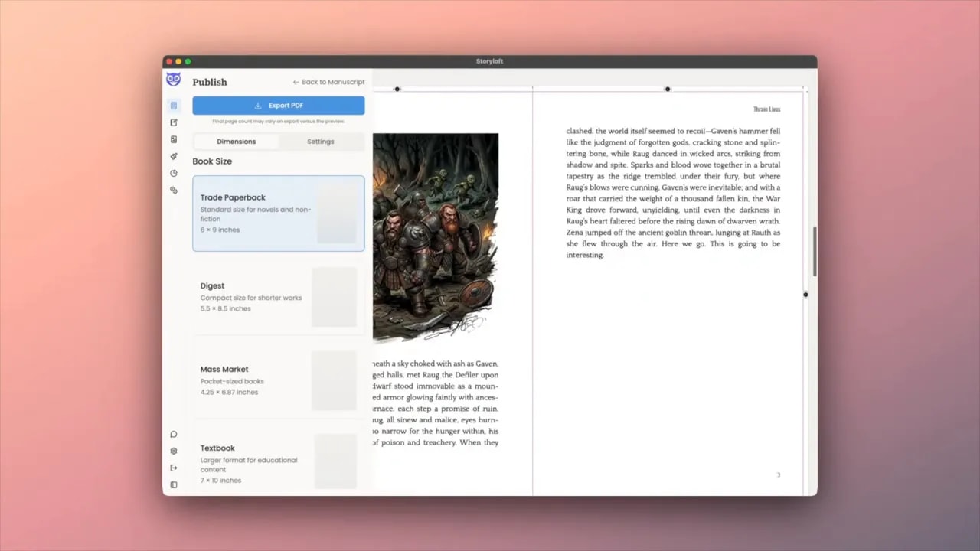Select Textbook book size
The width and height of the screenshot is (980, 551).
(279, 462)
